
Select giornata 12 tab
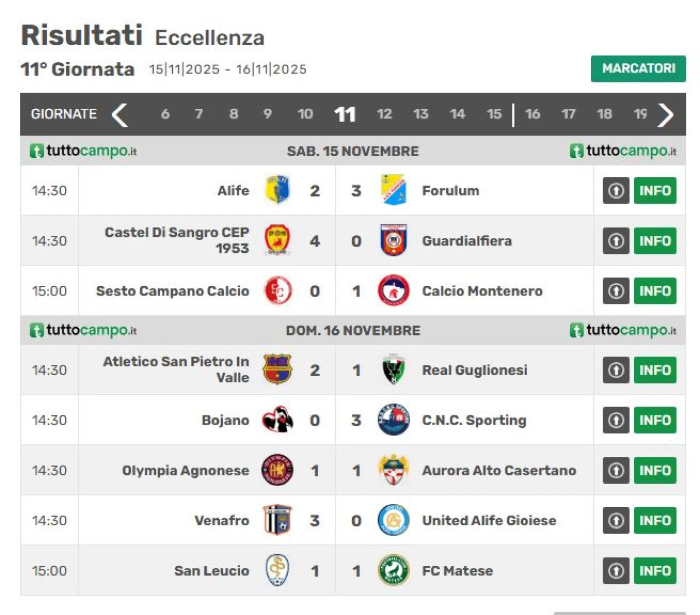[x=384, y=114]
